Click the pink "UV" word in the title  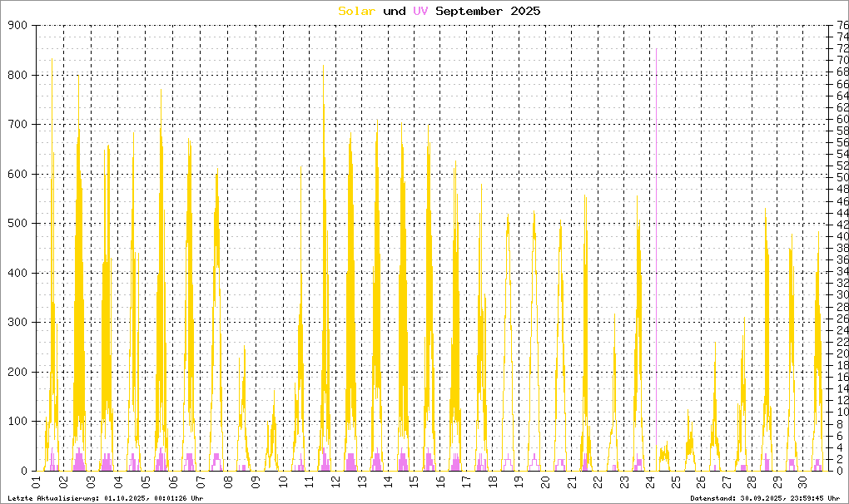[x=422, y=11]
